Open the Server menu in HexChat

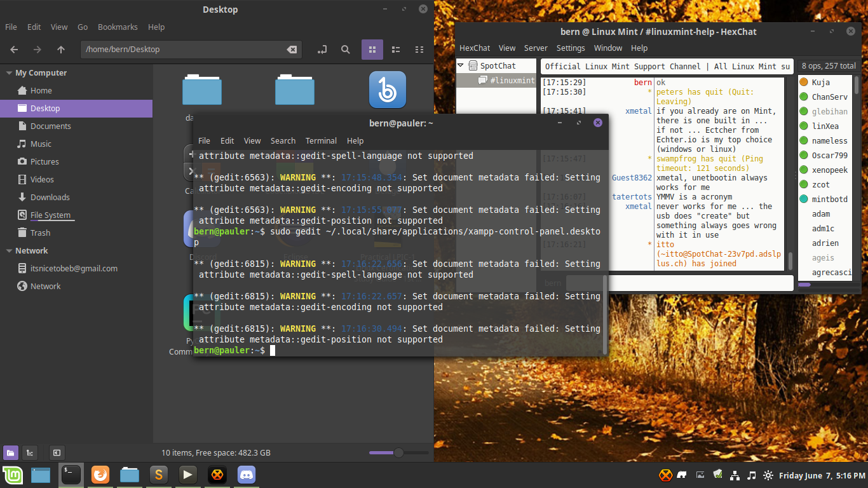point(536,48)
